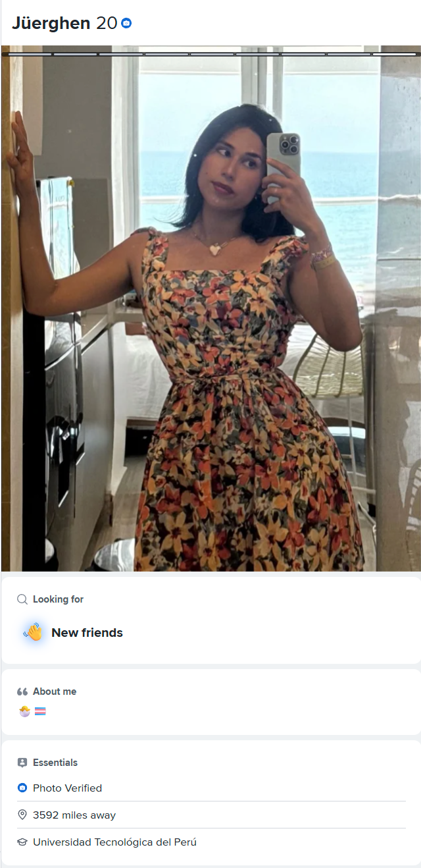Click Universidad Tecnológica del Perú

coord(114,842)
